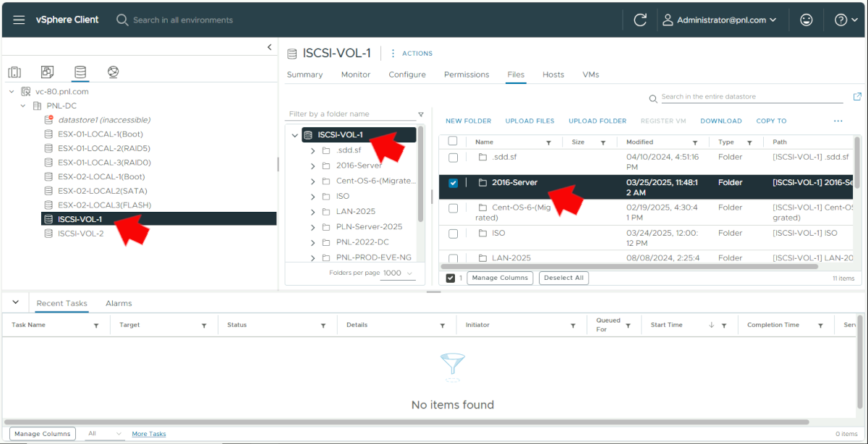Collapse the PNL-DC datacenter node
This screenshot has width=868, height=444.
23,106
